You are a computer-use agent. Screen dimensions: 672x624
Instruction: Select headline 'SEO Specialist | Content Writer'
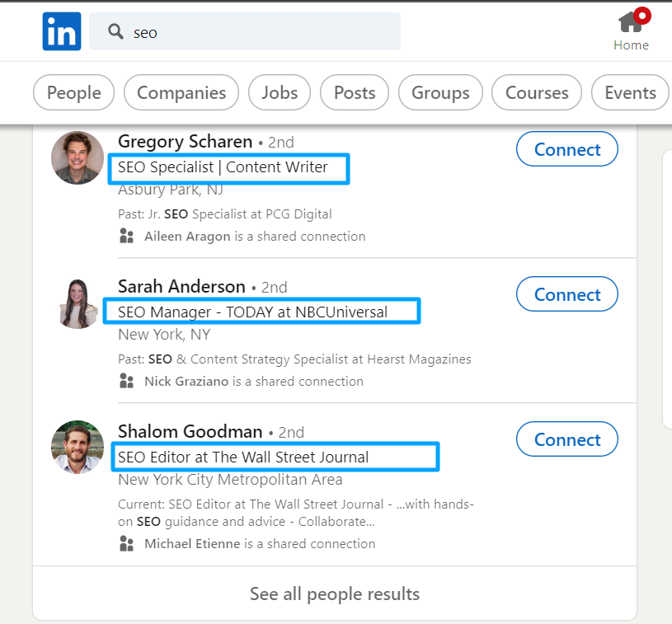(223, 167)
